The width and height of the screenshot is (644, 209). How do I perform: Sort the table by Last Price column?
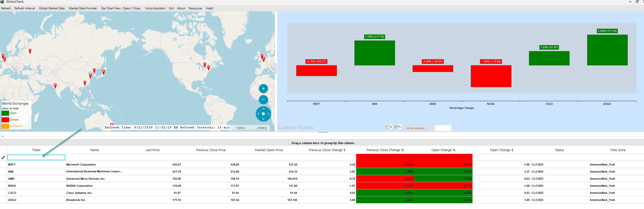(153, 150)
